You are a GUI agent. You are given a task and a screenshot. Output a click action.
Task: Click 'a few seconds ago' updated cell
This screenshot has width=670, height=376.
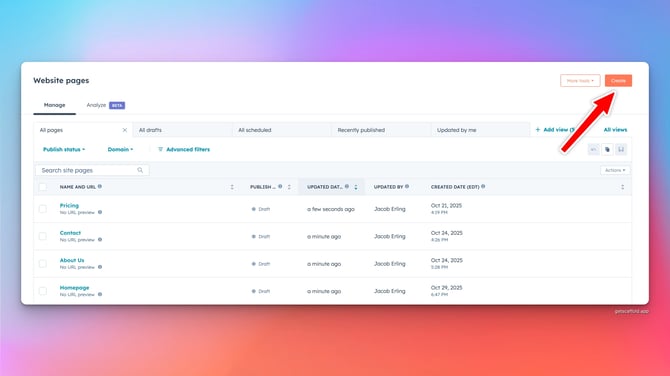tap(331, 209)
